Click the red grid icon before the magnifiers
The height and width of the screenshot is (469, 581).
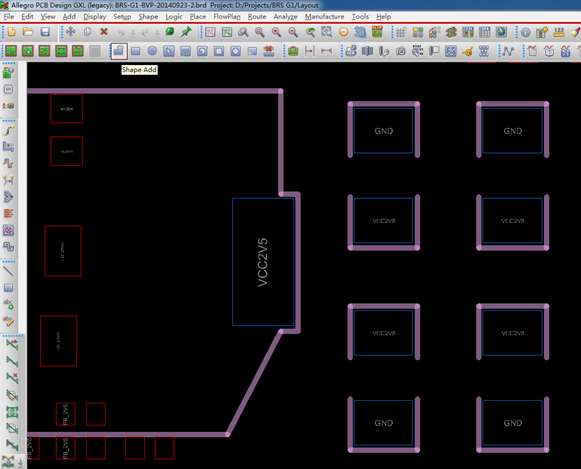click(x=210, y=33)
